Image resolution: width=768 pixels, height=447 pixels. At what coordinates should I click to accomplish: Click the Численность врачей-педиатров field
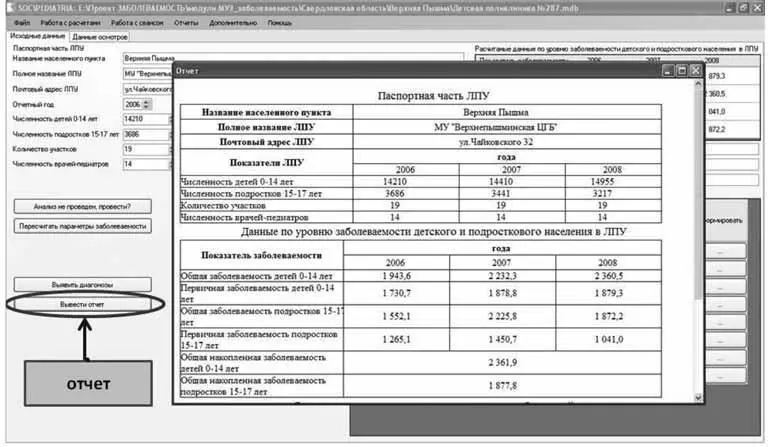pos(146,164)
